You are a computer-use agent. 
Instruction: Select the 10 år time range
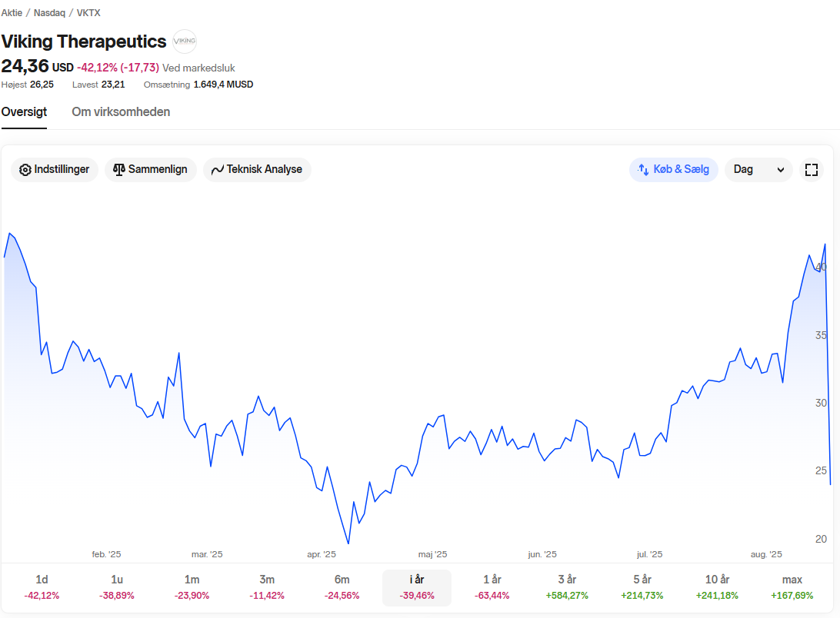coord(717,587)
